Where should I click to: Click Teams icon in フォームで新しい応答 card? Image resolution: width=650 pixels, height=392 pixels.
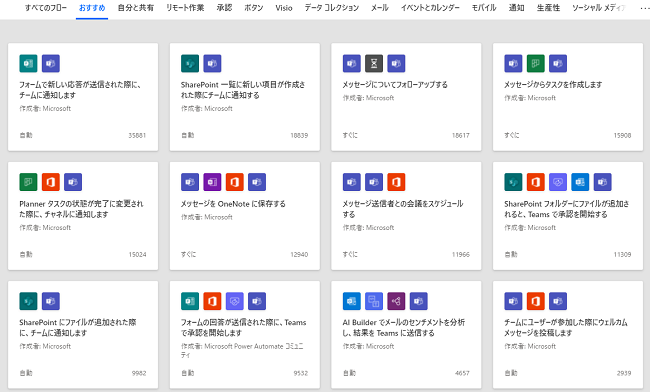(51, 63)
